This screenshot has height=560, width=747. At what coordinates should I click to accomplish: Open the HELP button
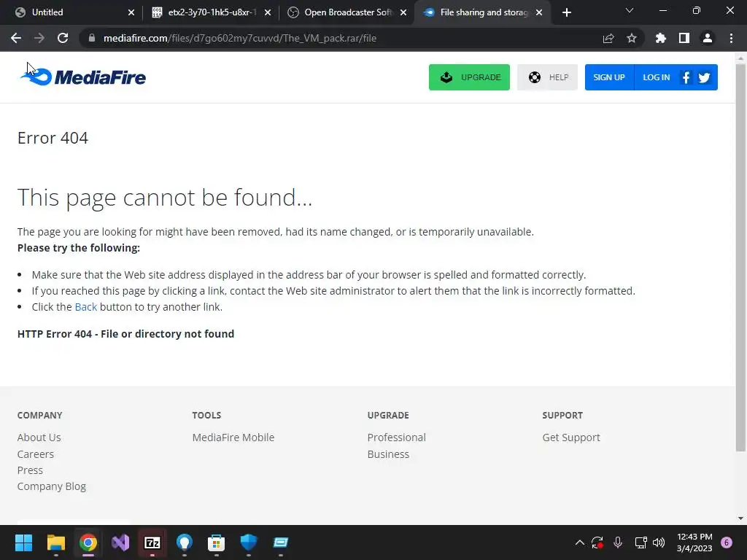coord(547,77)
